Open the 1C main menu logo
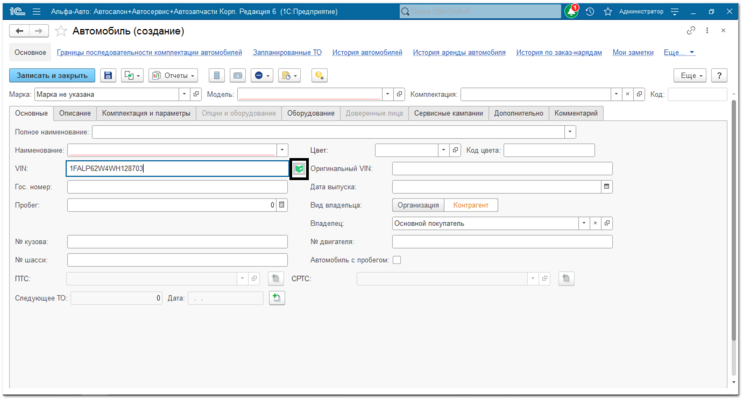 click(x=17, y=11)
